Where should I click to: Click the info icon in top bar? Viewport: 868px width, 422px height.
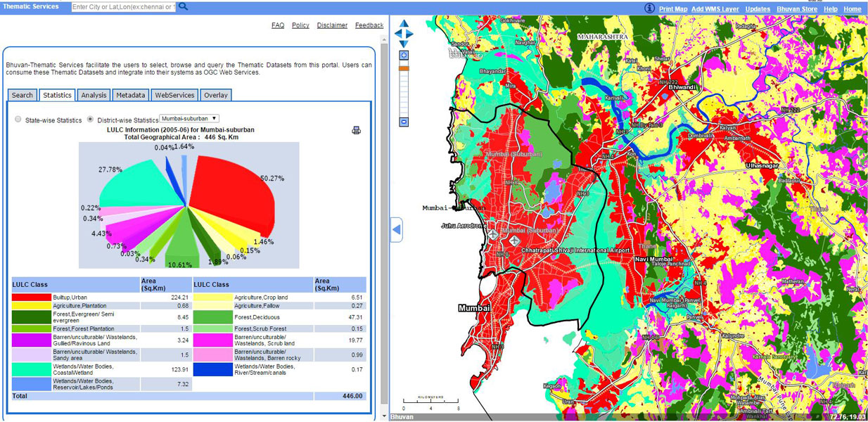[649, 8]
